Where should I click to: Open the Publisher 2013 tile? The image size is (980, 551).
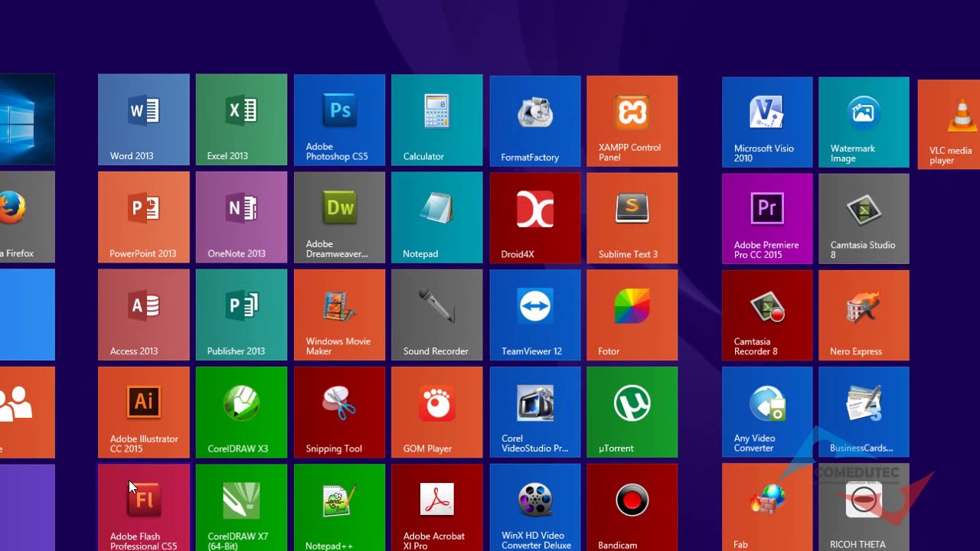pos(241,315)
